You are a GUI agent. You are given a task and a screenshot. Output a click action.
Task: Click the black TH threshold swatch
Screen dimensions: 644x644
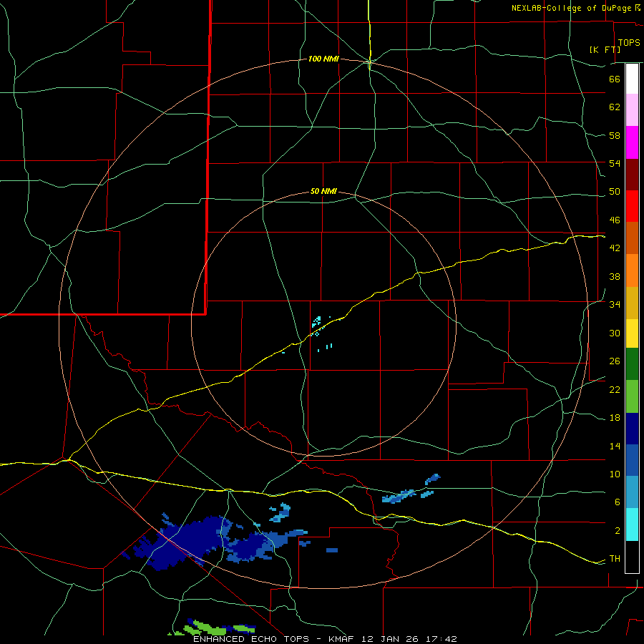(632, 557)
